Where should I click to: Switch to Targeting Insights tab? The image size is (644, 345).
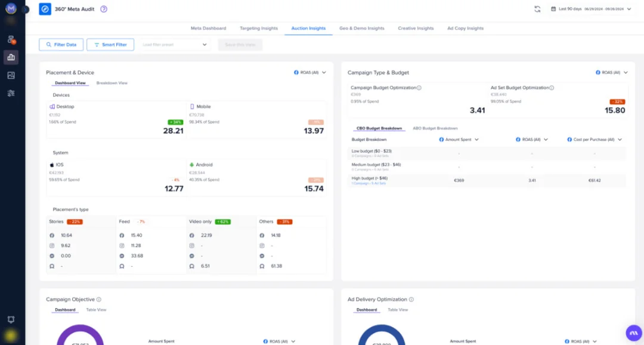259,29
